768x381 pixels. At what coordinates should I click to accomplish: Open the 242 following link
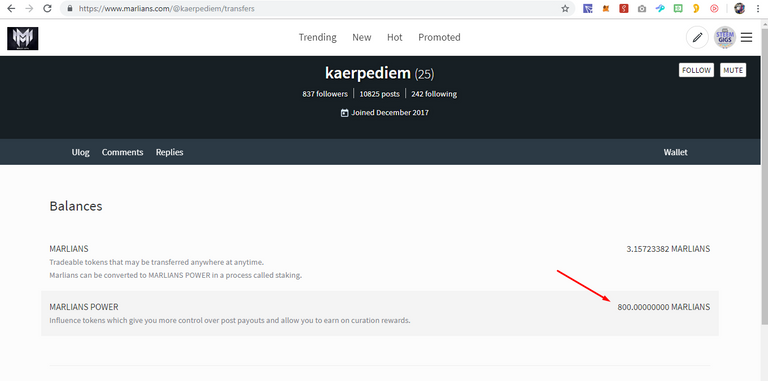click(x=434, y=94)
